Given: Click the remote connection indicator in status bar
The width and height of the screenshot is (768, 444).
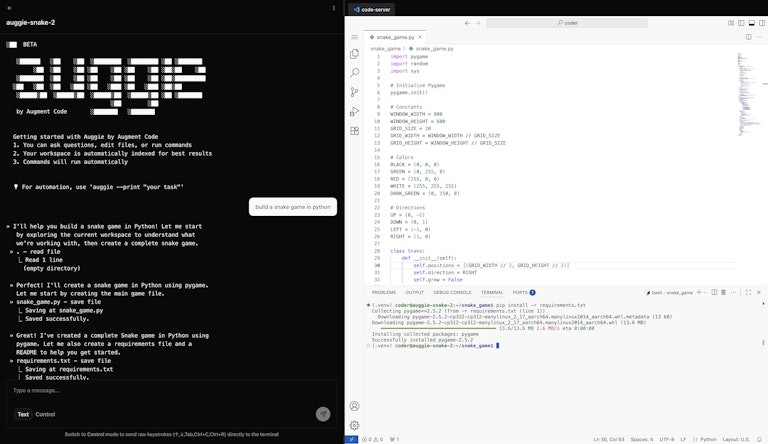Looking at the screenshot, I should tap(351, 440).
